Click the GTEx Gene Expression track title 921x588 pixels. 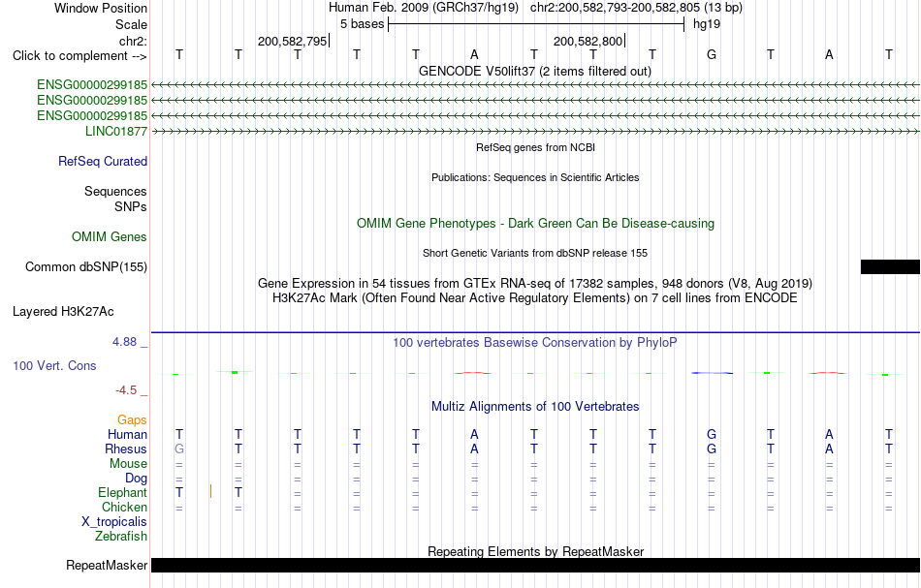coord(534,284)
